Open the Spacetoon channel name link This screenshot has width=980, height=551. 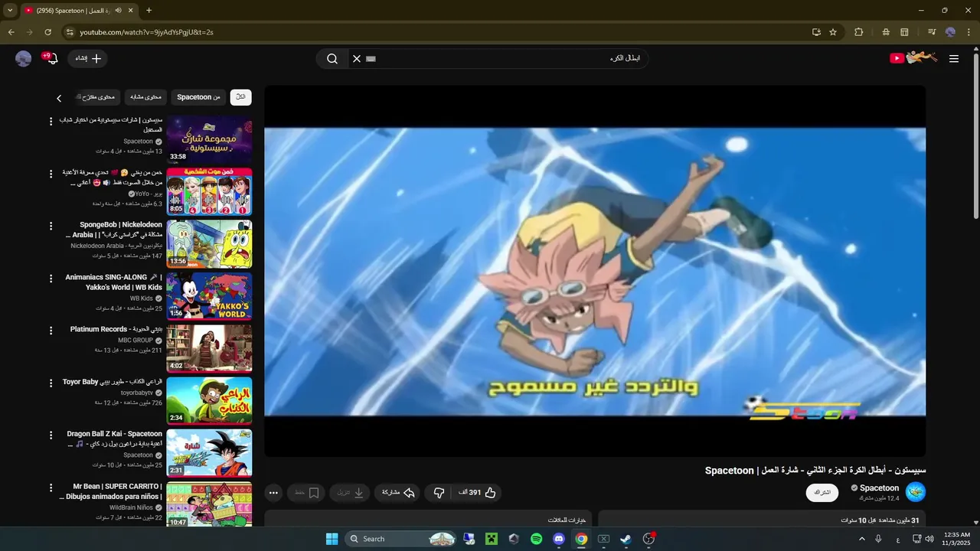point(879,487)
